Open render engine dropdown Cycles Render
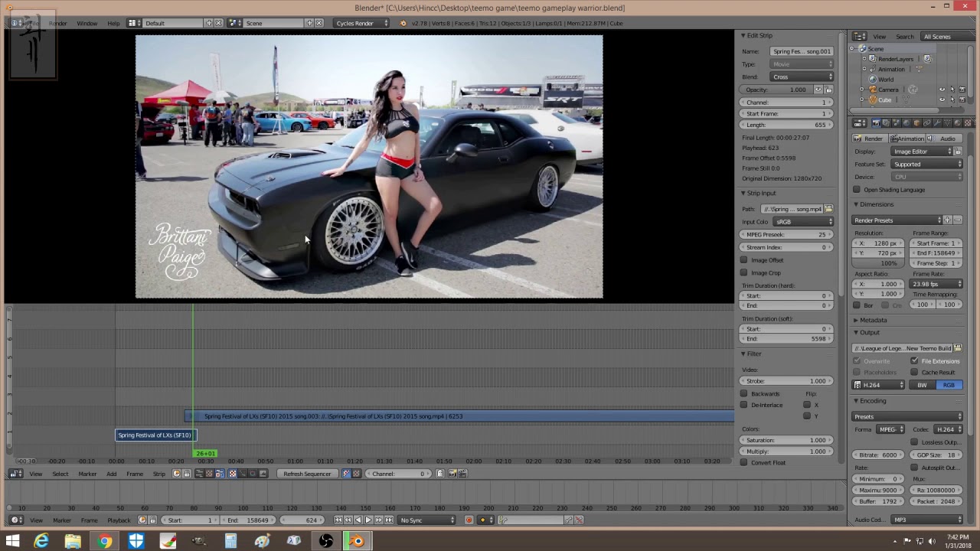The width and height of the screenshot is (980, 551). [361, 23]
